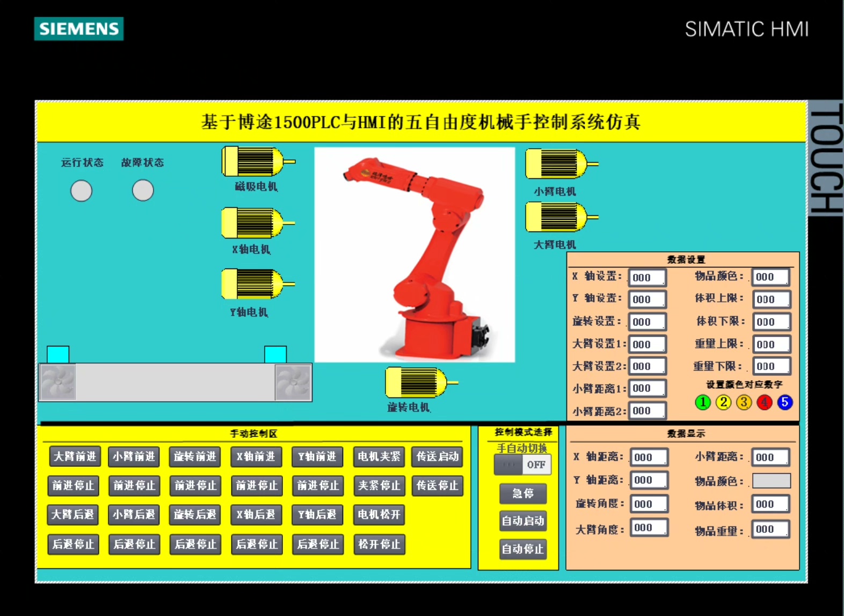
Task: Click the 旋转设置 input field
Action: 647,322
